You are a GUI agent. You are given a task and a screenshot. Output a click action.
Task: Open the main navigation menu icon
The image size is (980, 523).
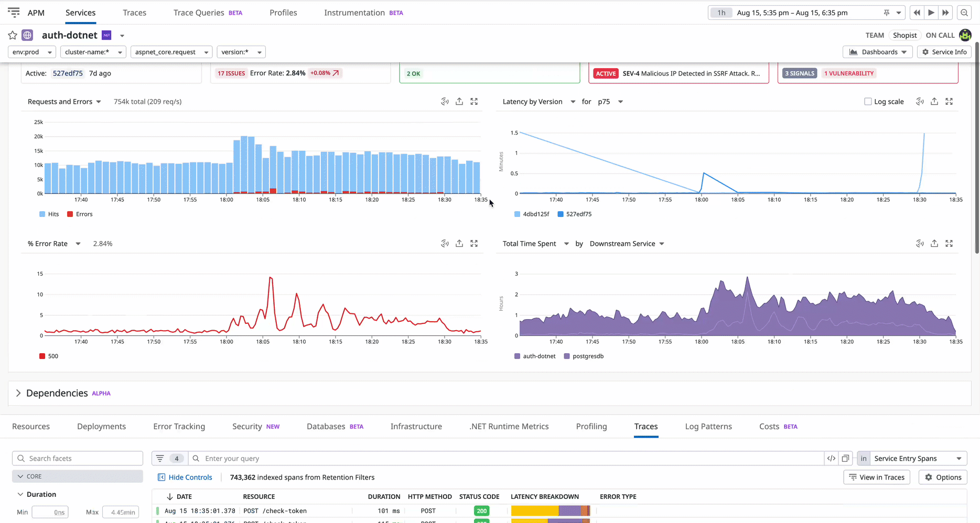click(x=14, y=12)
